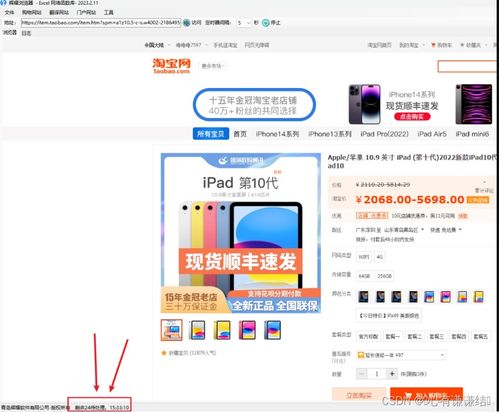Image resolution: width=499 pixels, height=412 pixels.
Task: Open the account username dropdown
Action: 192,45
